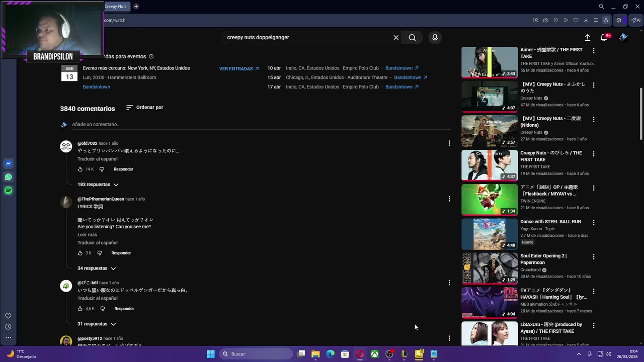Open a new browser tab

[136, 7]
